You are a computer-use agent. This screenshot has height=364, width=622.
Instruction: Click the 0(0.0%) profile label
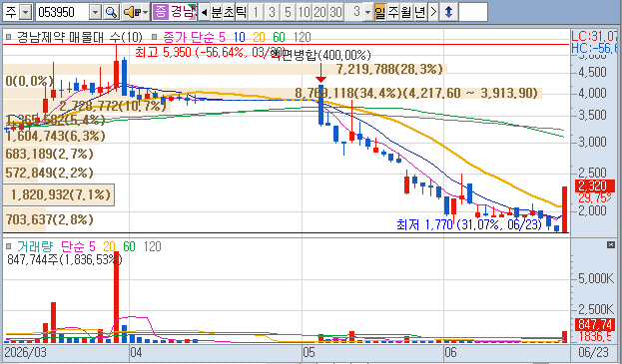coord(29,81)
